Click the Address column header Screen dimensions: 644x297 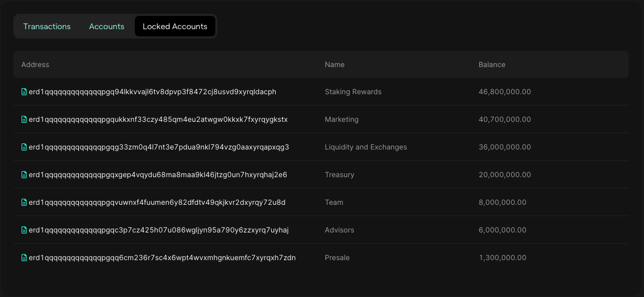[35, 65]
